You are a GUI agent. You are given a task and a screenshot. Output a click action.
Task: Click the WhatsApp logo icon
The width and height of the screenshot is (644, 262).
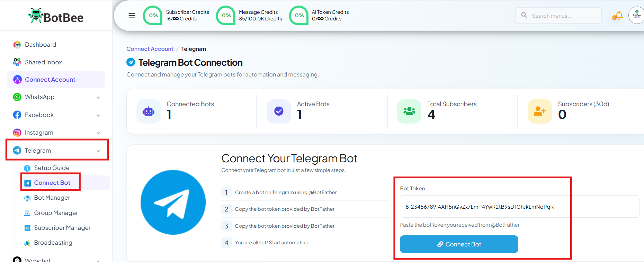pos(17,97)
